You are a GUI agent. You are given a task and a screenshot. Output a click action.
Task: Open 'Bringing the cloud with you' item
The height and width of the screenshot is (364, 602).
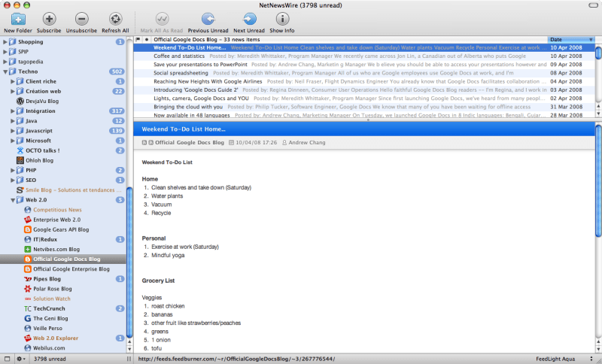pyautogui.click(x=364, y=107)
